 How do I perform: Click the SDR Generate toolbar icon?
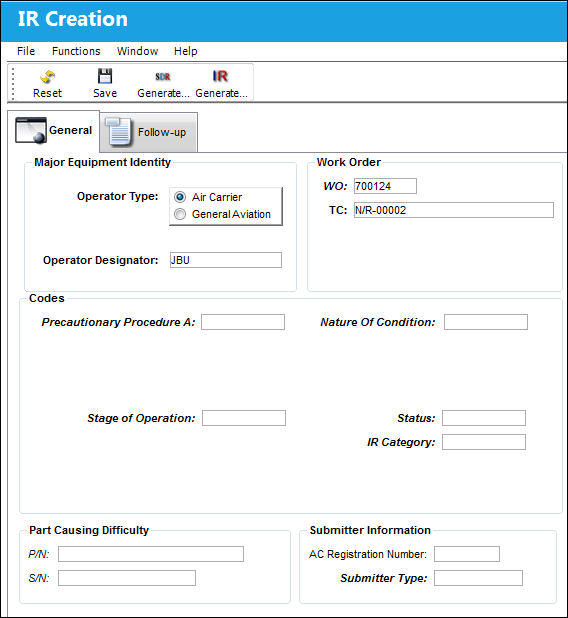click(163, 76)
